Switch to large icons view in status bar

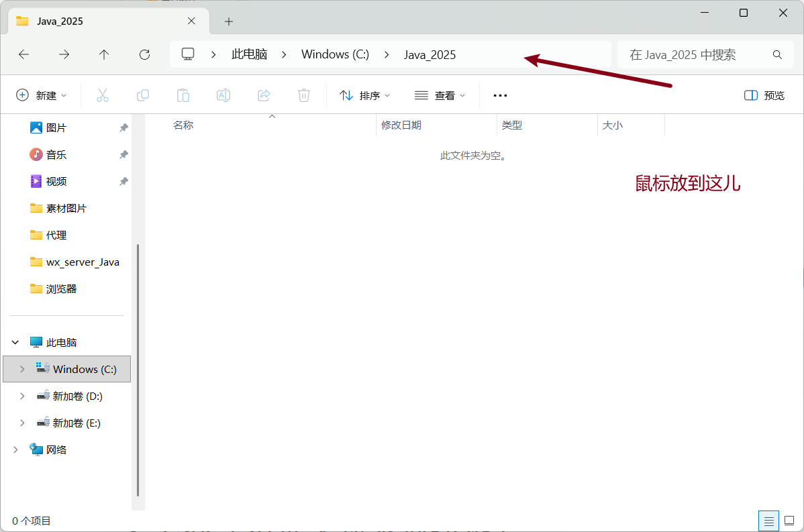pyautogui.click(x=789, y=521)
